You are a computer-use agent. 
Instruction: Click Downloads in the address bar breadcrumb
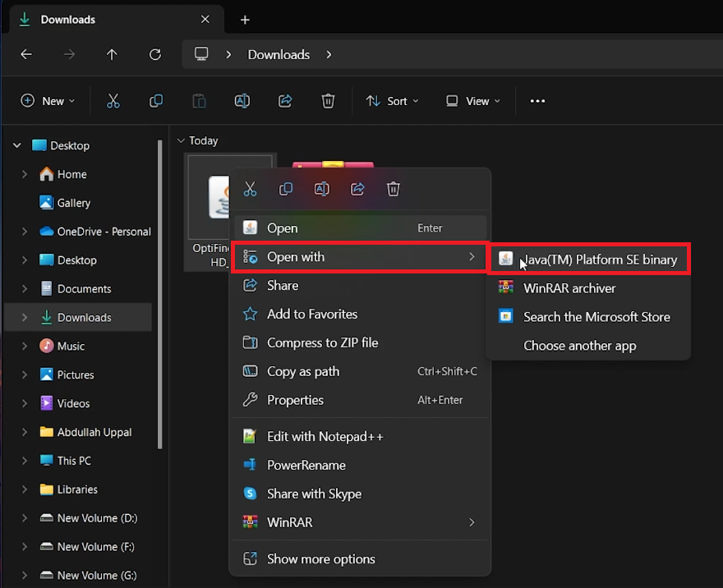(279, 54)
